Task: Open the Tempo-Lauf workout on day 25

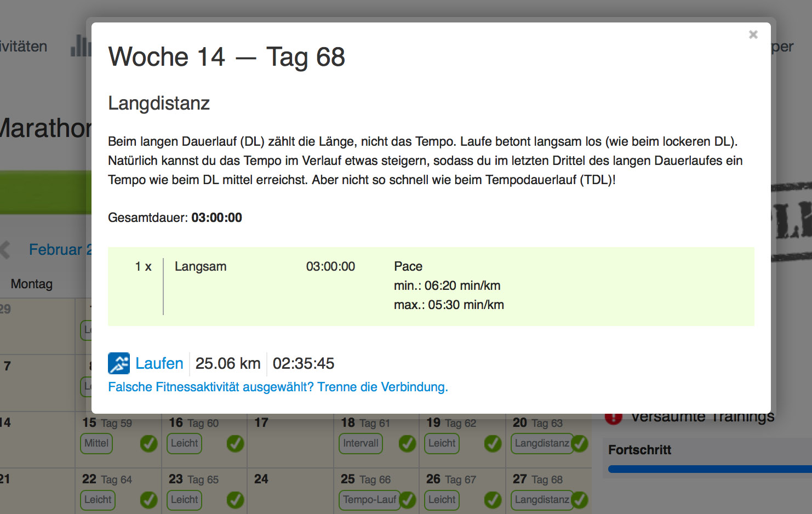Action: click(x=369, y=500)
